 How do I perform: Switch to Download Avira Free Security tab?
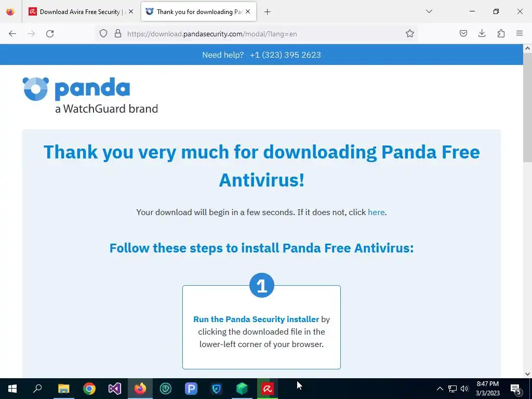pyautogui.click(x=80, y=12)
